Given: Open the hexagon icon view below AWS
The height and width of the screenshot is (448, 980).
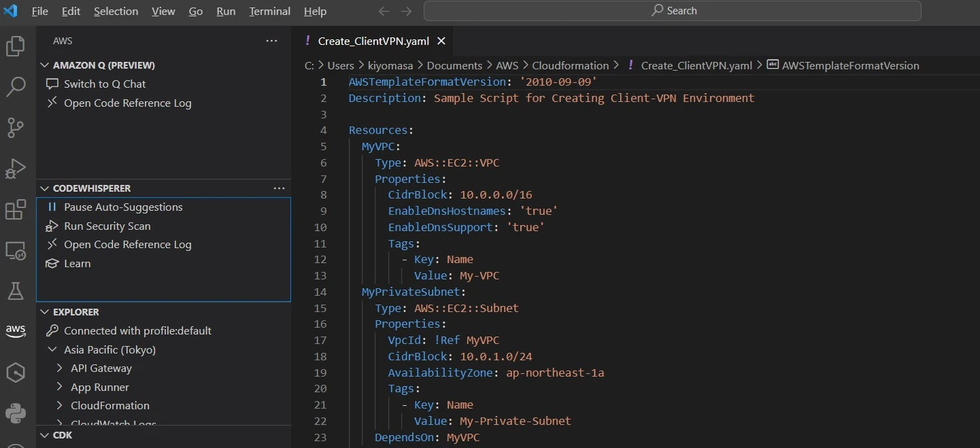Looking at the screenshot, I should 16,372.
